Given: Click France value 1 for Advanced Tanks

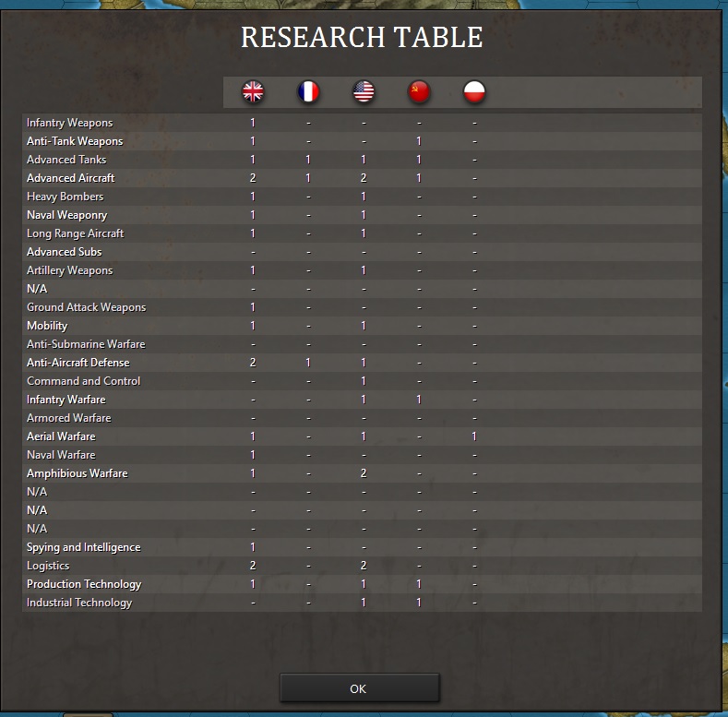Looking at the screenshot, I should click(308, 160).
